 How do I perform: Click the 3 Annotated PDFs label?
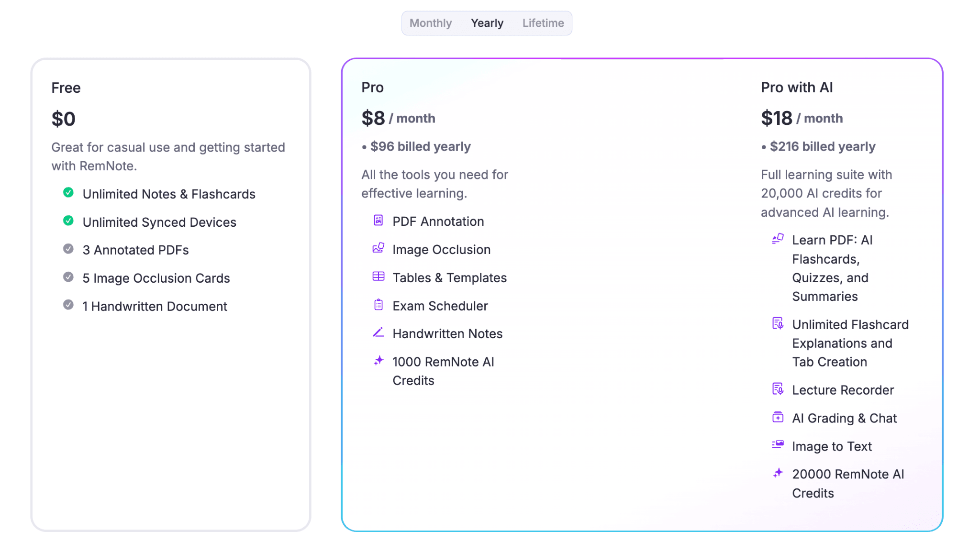click(x=135, y=250)
